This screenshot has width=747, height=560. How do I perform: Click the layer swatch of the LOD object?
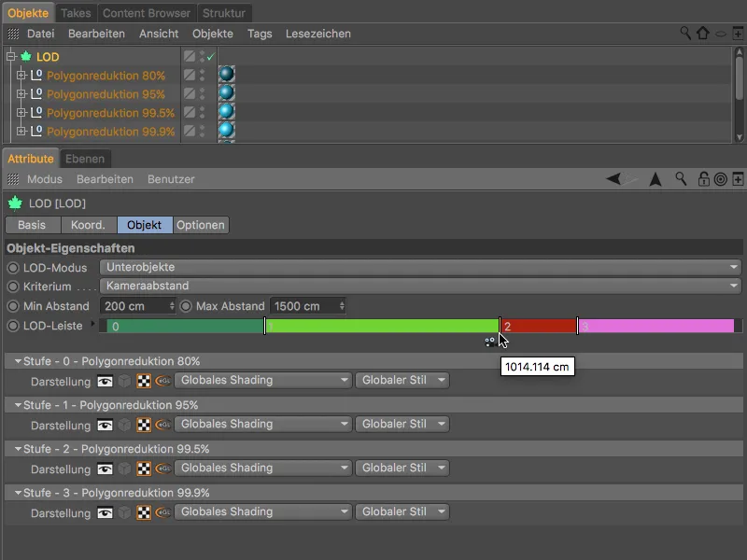coord(190,56)
